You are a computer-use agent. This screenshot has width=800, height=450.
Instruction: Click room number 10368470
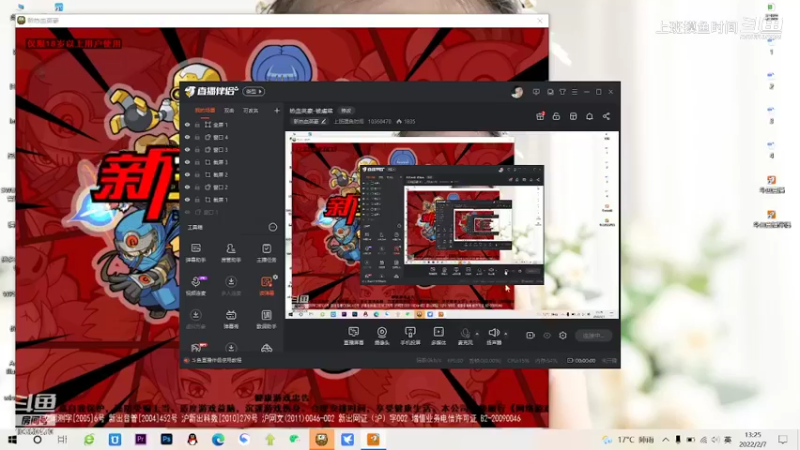(x=380, y=121)
